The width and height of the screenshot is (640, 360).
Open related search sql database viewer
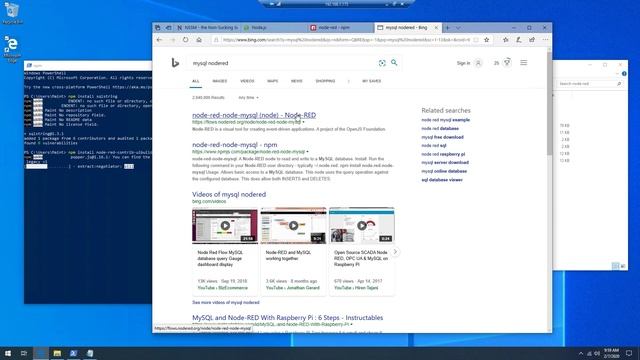(442, 180)
